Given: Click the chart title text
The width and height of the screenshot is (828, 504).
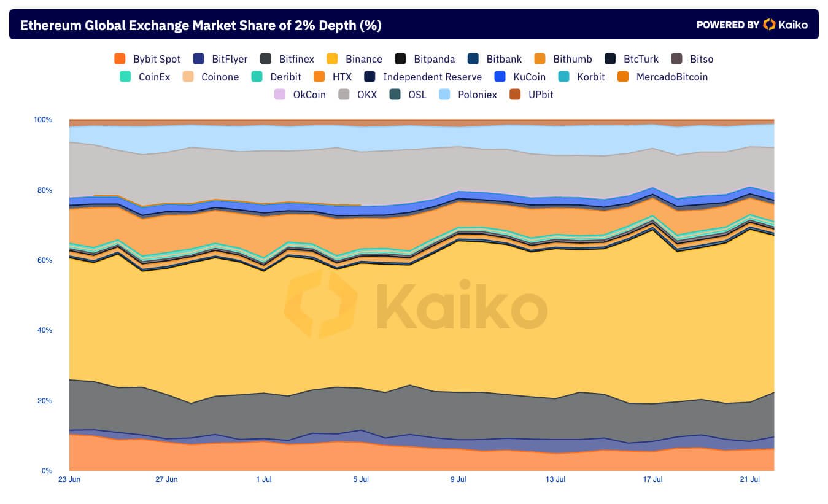Looking at the screenshot, I should click(x=201, y=25).
